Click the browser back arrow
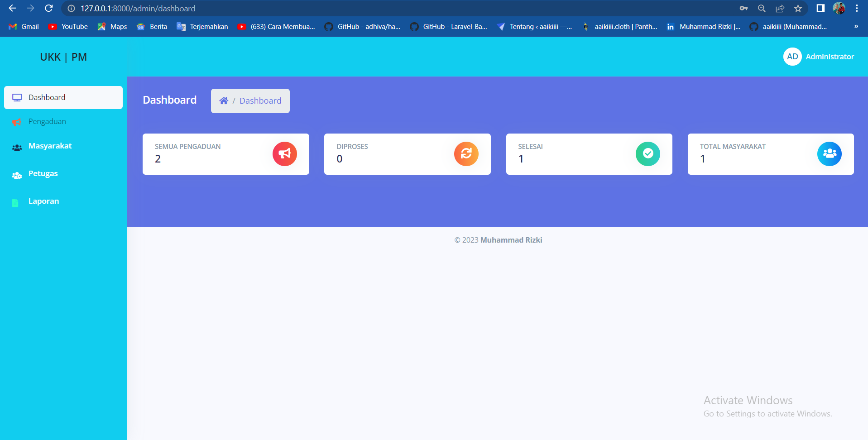Viewport: 868px width, 440px height. [x=12, y=8]
